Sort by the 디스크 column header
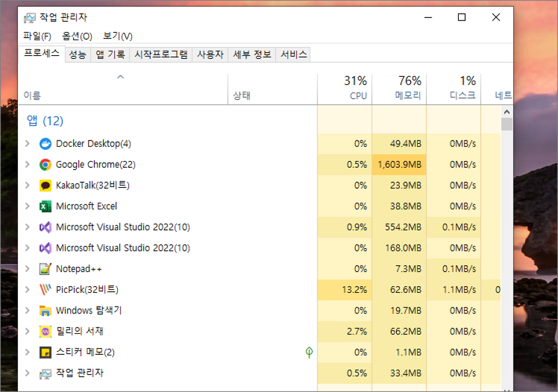Image resolution: width=558 pixels, height=392 pixels. (x=453, y=89)
